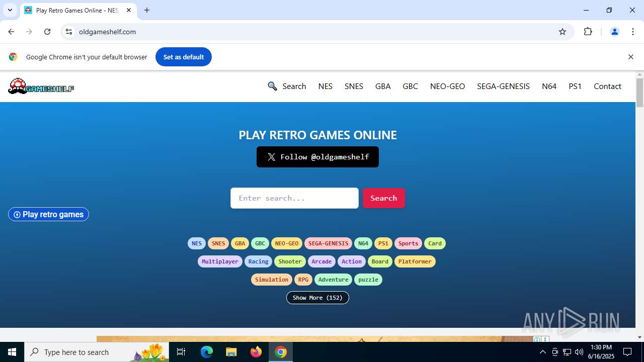Select the Shooter category tag

point(290,261)
